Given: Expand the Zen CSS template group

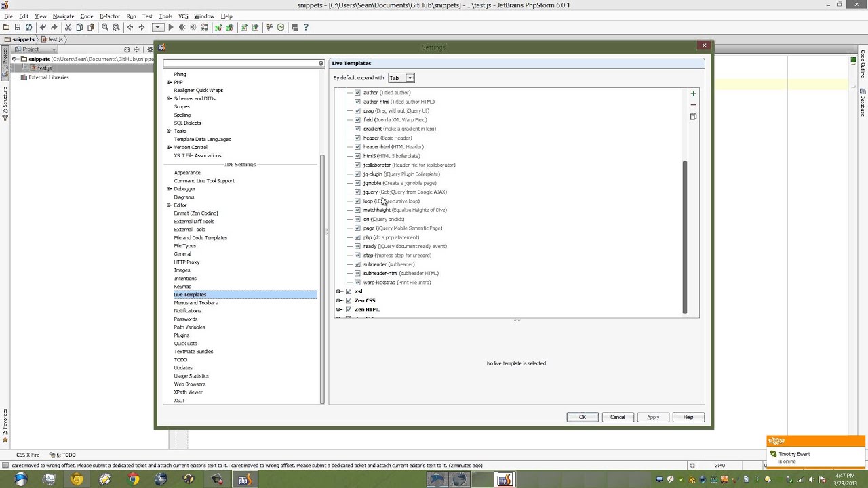Looking at the screenshot, I should (339, 300).
